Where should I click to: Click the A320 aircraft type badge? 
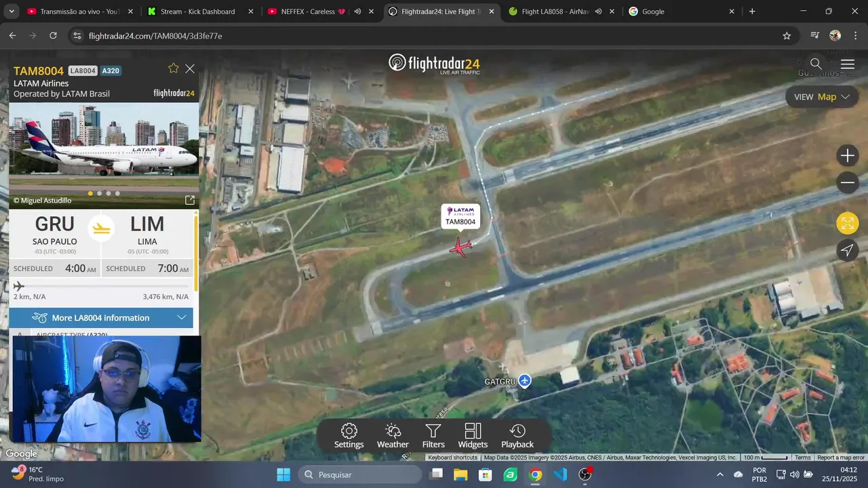point(111,70)
